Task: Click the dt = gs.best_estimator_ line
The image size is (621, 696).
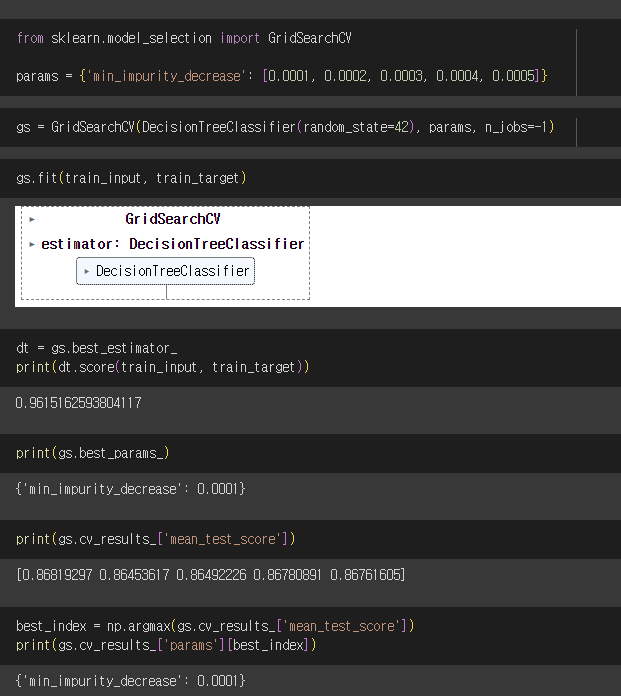Action: click(x=97, y=348)
